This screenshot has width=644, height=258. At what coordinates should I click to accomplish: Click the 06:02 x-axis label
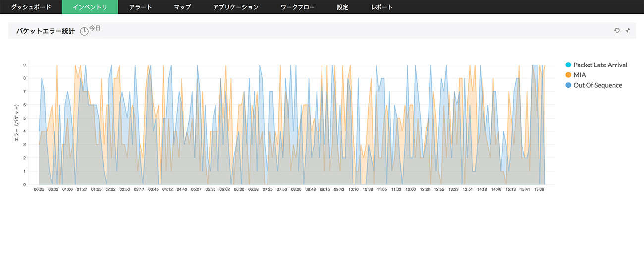pyautogui.click(x=224, y=189)
